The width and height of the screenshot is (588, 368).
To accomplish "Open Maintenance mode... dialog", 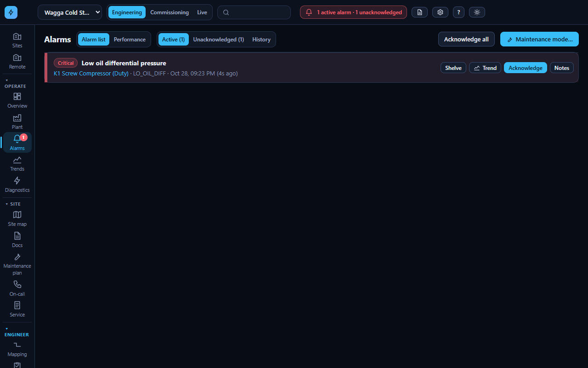I will coord(539,39).
